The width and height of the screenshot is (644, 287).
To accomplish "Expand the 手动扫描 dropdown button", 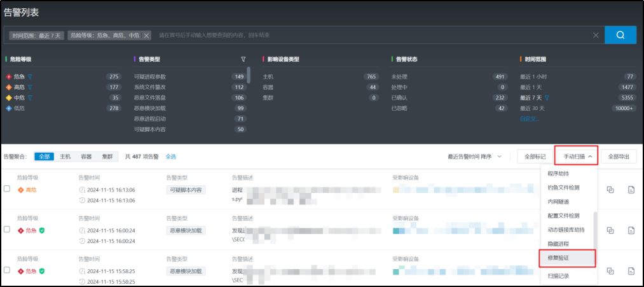I will point(576,156).
